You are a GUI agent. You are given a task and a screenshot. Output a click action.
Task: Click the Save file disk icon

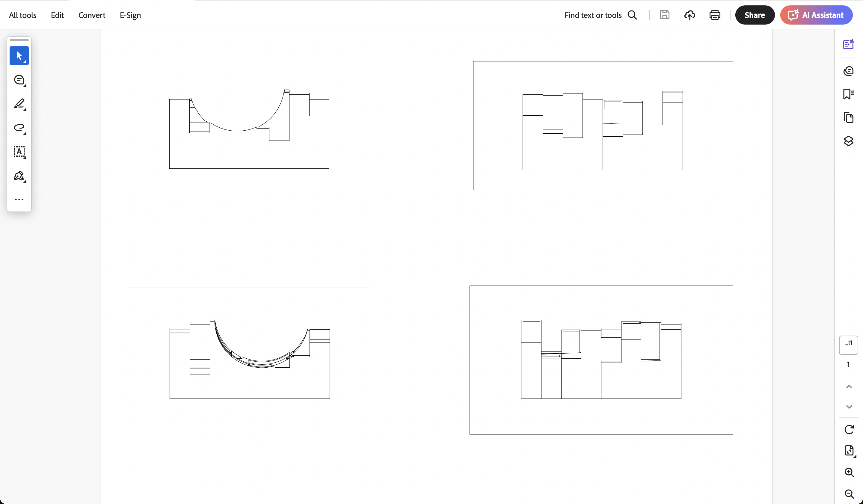664,15
